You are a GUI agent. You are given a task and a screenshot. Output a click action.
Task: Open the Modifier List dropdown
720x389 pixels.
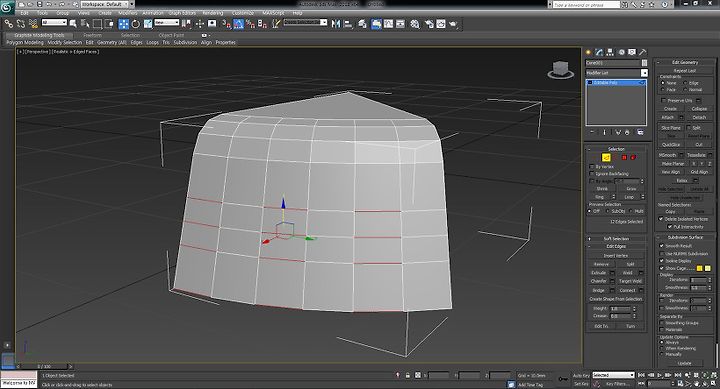click(616, 73)
